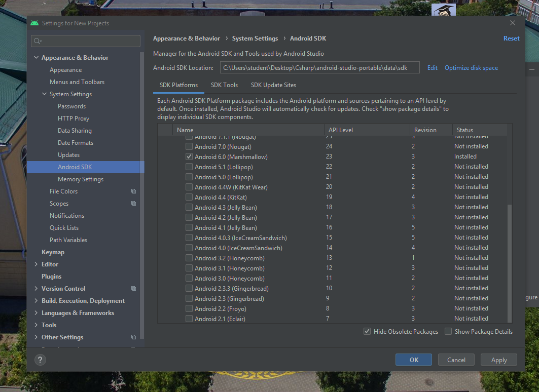Check the Android 4.4 (KitKat) checkbox

[x=189, y=197]
